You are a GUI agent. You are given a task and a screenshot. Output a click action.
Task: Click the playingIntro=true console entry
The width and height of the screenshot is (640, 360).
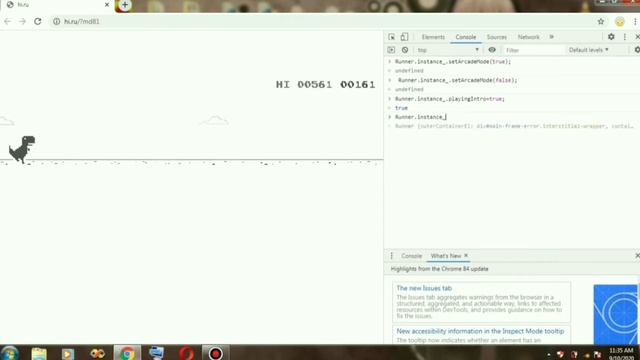pos(450,99)
